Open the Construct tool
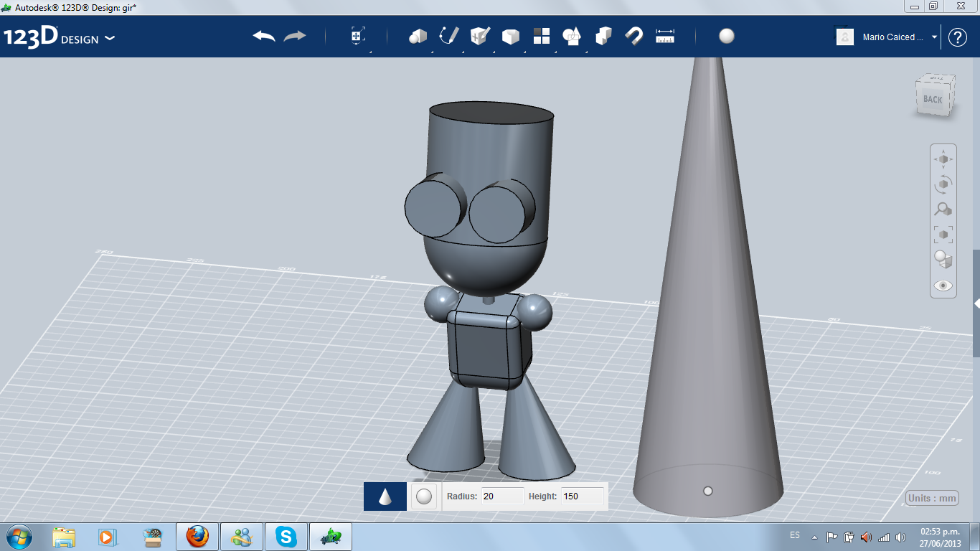This screenshot has width=980, height=551. pyautogui.click(x=480, y=36)
